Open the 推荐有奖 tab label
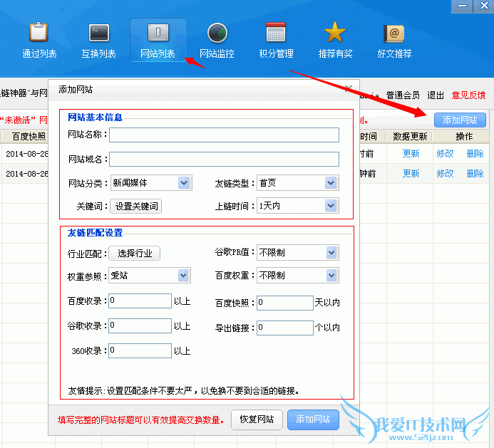The width and height of the screenshot is (494, 448). click(335, 53)
